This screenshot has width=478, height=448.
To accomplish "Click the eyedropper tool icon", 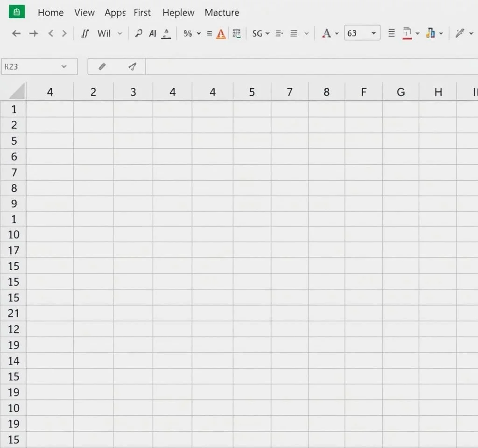I will point(460,34).
